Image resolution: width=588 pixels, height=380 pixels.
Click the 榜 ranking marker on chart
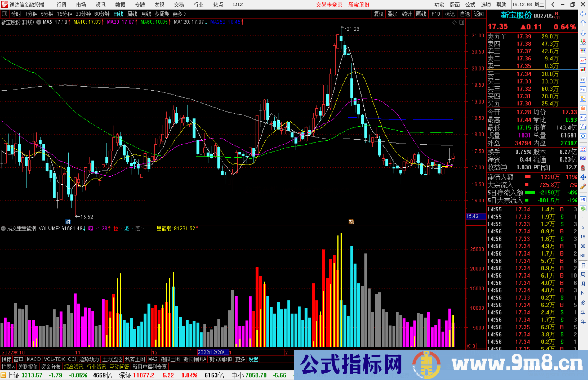[x=351, y=222]
